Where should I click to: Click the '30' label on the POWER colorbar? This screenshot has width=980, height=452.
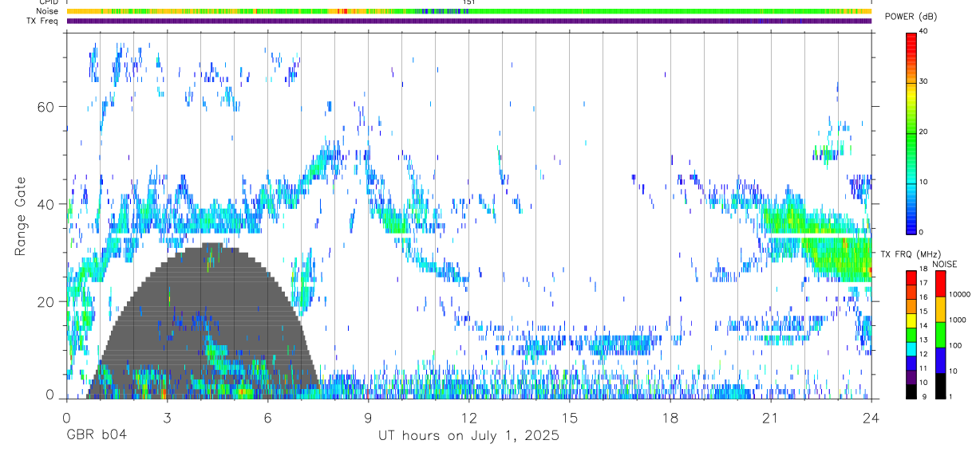pyautogui.click(x=923, y=81)
